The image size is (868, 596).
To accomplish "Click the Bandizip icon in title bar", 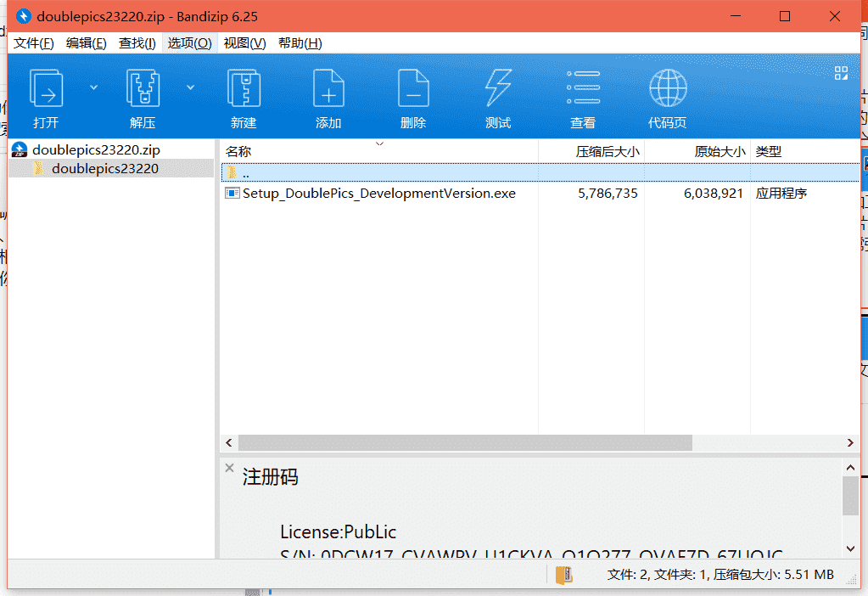I will coord(23,16).
